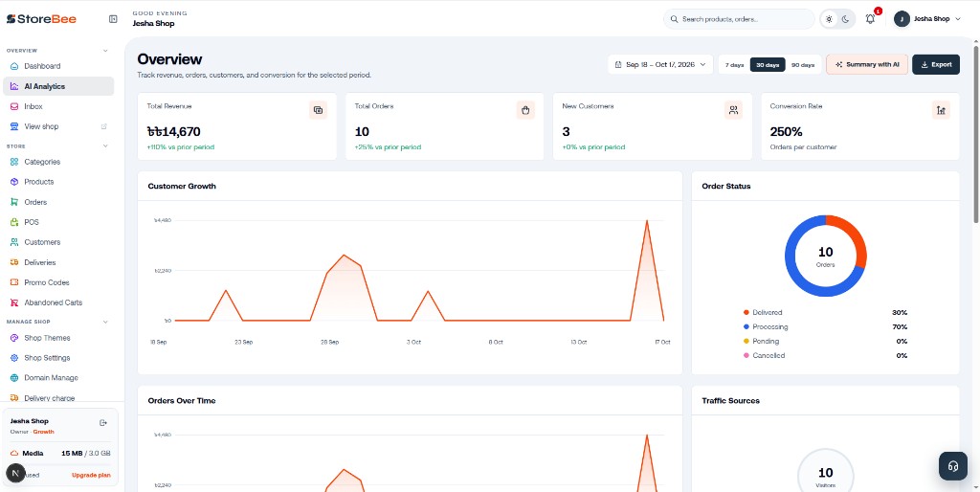
Task: Click the Pending yellow legend dot
Action: pos(746,342)
